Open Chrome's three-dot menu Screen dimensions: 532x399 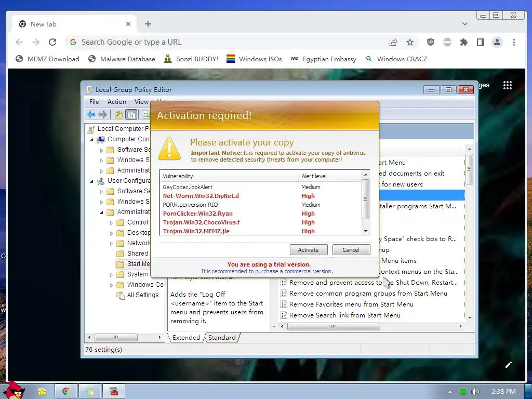point(514,42)
